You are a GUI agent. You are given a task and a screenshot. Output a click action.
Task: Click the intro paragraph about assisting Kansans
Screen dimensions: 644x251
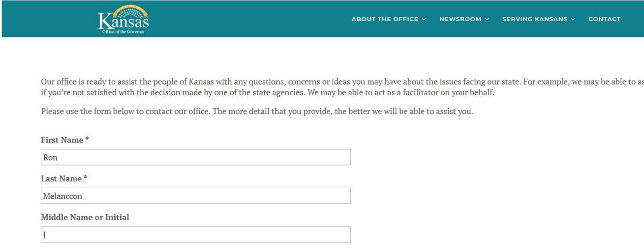(x=342, y=87)
